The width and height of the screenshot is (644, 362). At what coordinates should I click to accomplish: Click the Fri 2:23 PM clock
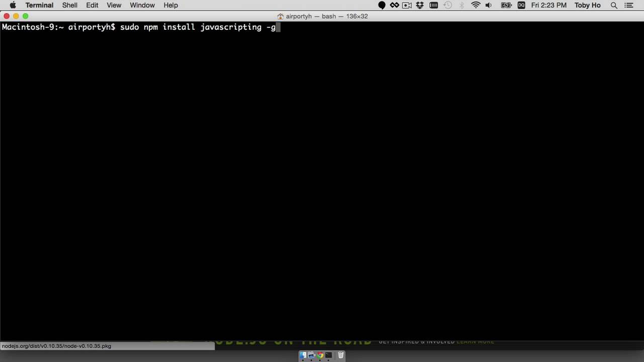point(549,5)
